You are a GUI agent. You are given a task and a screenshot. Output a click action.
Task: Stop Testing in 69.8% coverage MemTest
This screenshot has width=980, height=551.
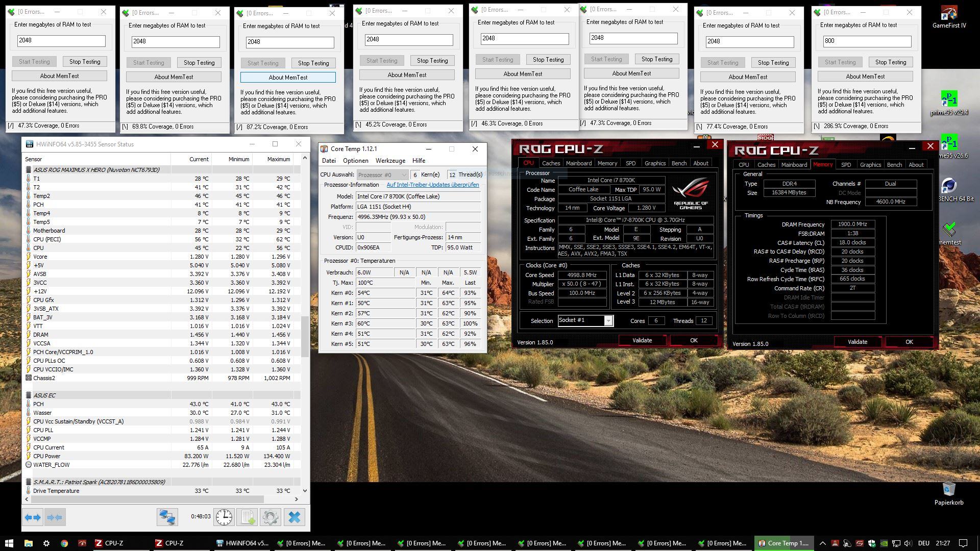point(199,63)
